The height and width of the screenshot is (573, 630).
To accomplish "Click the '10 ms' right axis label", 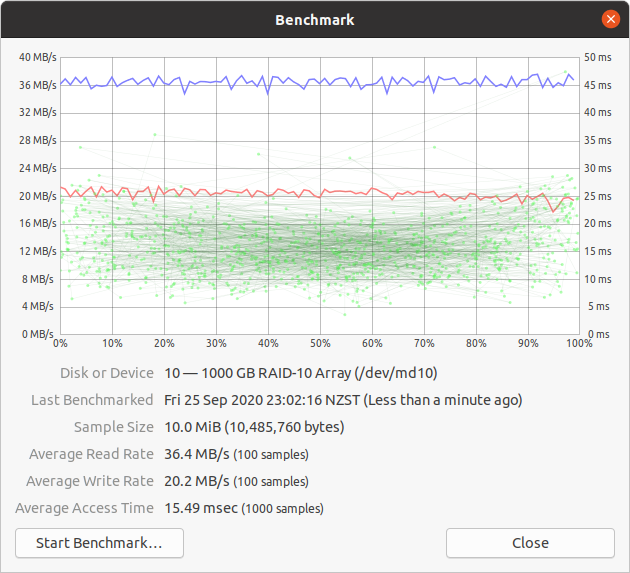I will point(597,279).
